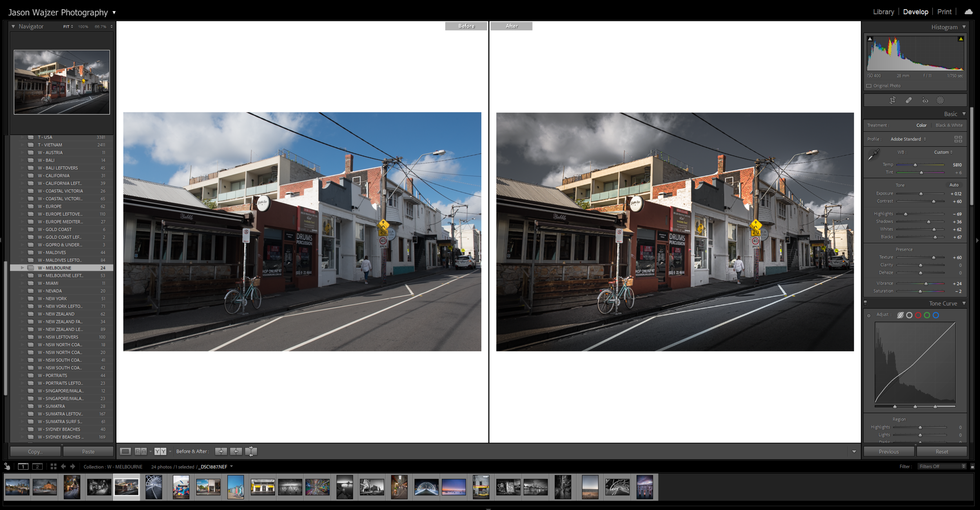Open the Print module

[944, 12]
